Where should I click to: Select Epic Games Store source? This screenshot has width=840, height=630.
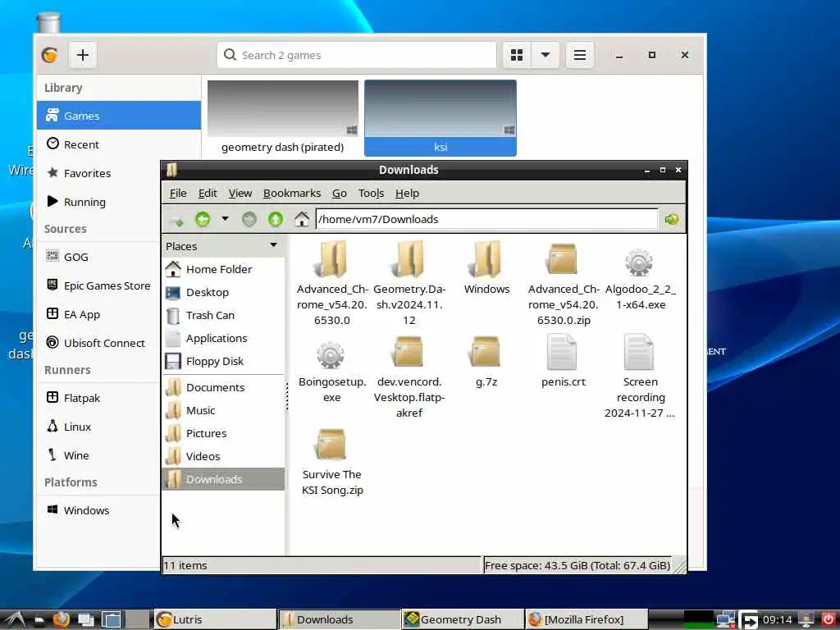99,285
